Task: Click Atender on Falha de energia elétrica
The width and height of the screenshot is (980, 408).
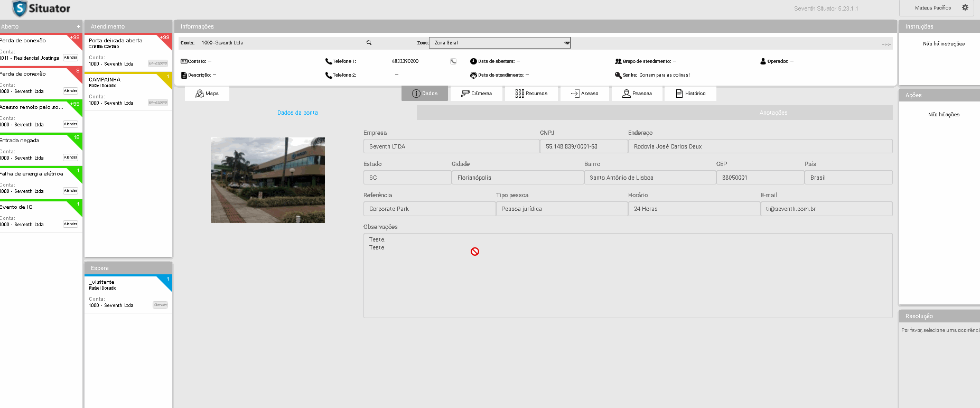Action: click(x=71, y=191)
